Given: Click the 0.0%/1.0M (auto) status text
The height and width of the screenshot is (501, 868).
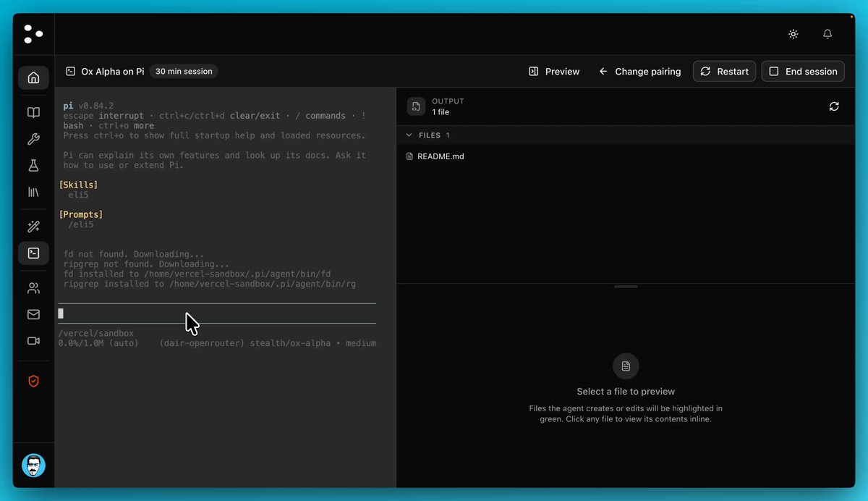Looking at the screenshot, I should pos(98,343).
